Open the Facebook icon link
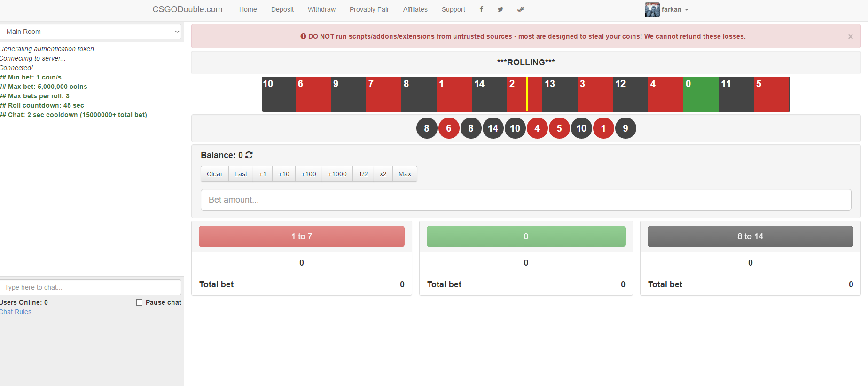 pos(481,9)
